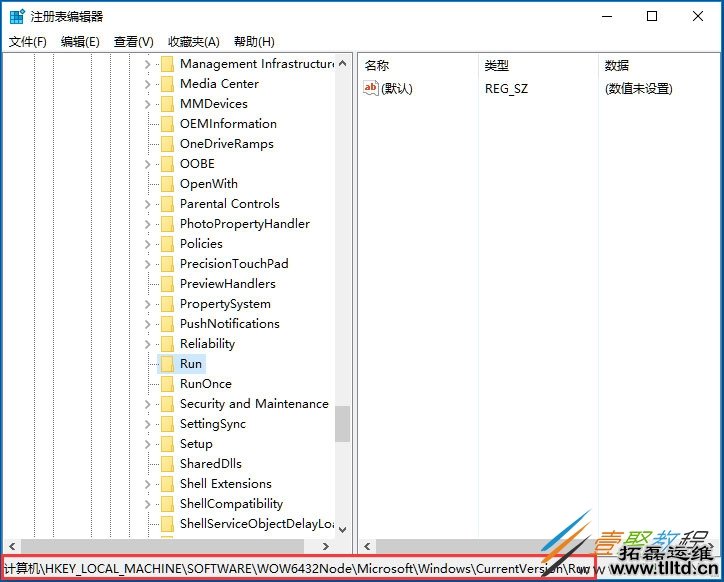Expand the SettingSync key
The width and height of the screenshot is (724, 582).
tap(147, 424)
